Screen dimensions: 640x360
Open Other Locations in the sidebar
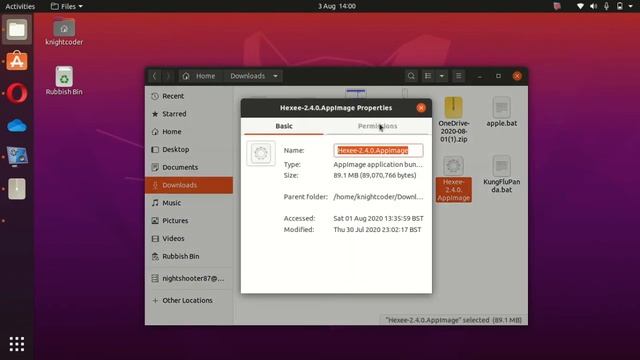[x=189, y=300]
